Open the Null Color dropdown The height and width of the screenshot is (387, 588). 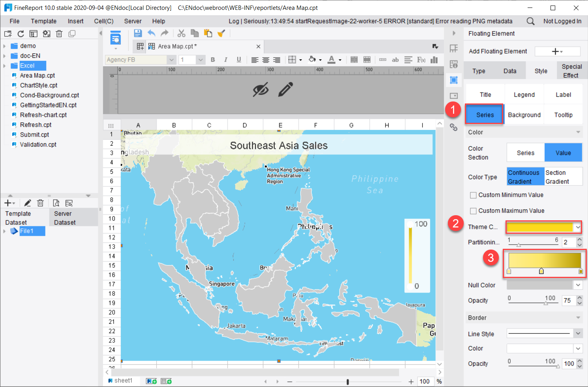point(577,285)
